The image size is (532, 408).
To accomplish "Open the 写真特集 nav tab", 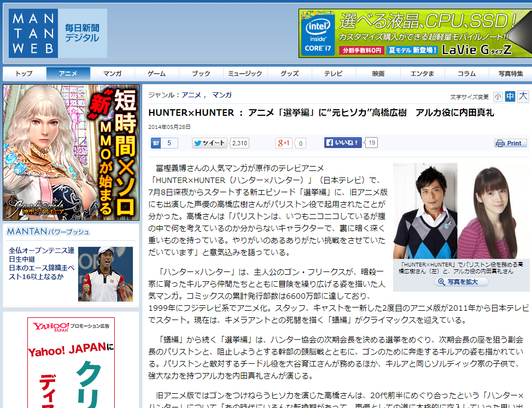I will pos(511,74).
